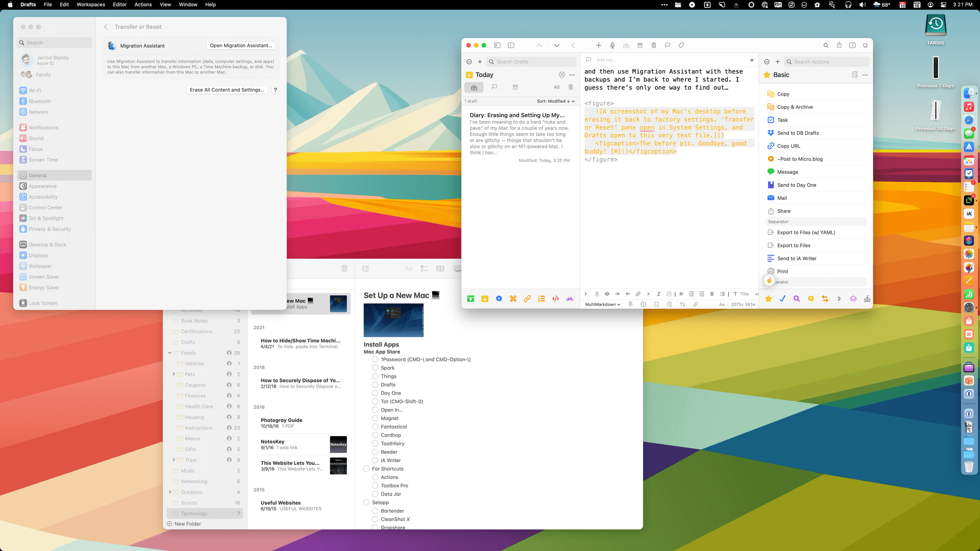Image resolution: width=980 pixels, height=551 pixels.
Task: Open the Sort: Modified dropdown
Action: click(556, 101)
